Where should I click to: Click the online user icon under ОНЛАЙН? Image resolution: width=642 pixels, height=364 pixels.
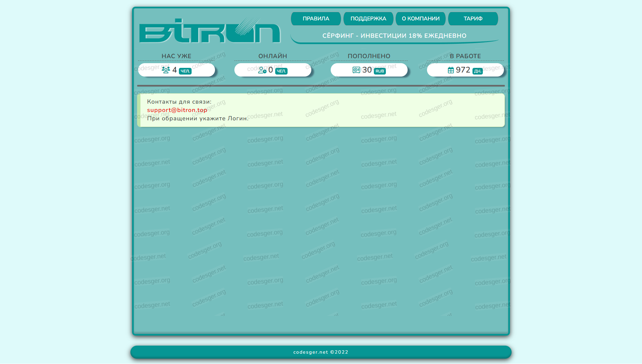coord(262,70)
